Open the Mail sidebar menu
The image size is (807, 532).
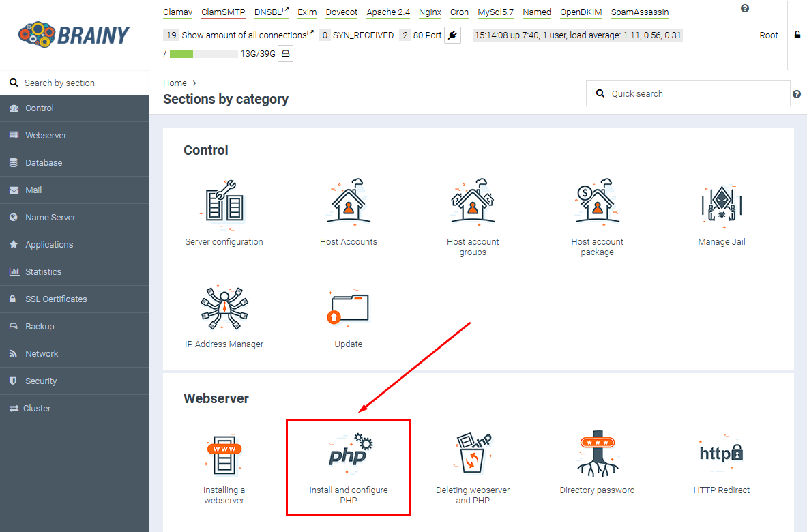click(74, 190)
